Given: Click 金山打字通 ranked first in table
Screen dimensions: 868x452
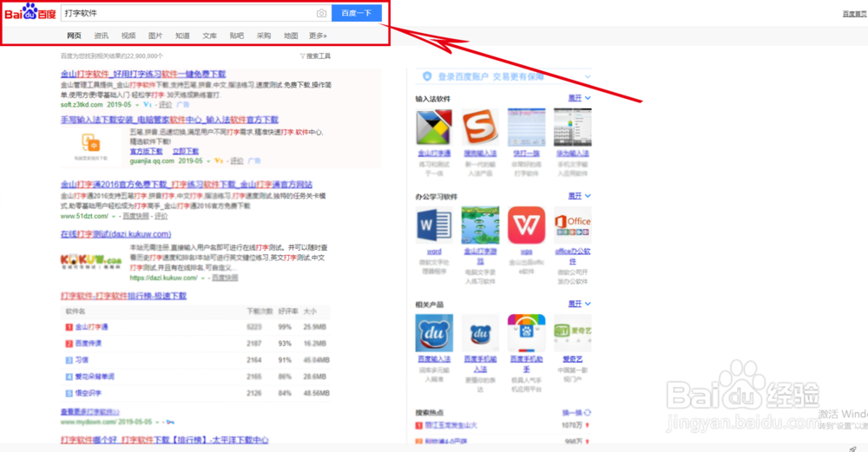Looking at the screenshot, I should click(91, 327).
